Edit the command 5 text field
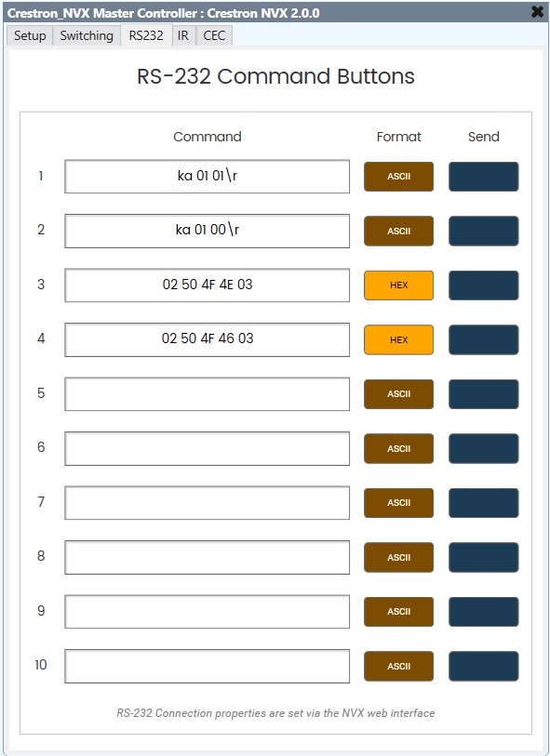The image size is (550, 756). tap(207, 393)
